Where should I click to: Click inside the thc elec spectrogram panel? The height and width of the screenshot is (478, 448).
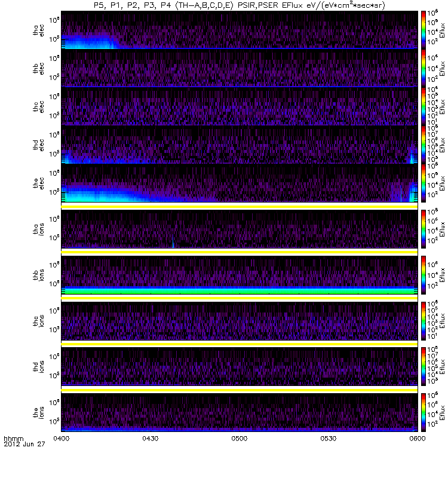point(240,107)
